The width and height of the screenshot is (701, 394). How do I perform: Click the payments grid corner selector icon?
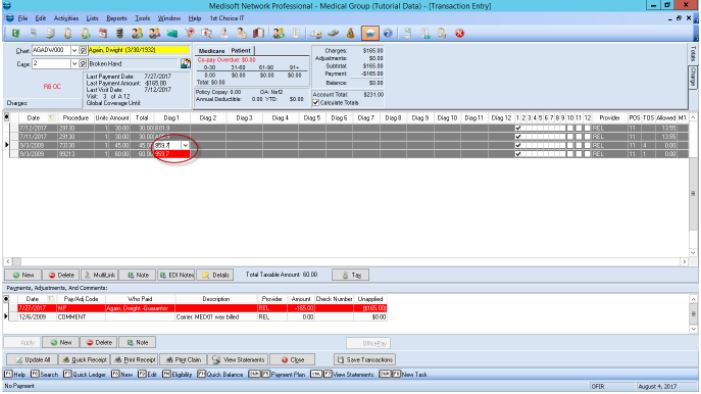(6, 299)
